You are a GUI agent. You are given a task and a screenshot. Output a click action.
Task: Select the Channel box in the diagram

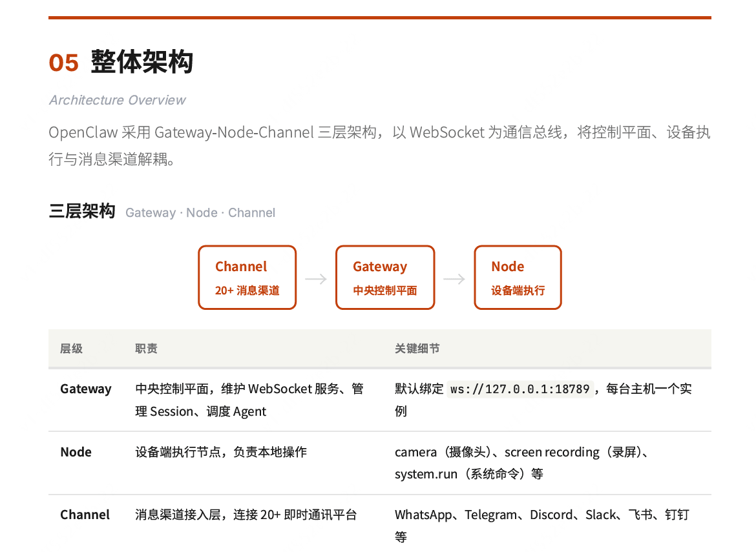[247, 278]
